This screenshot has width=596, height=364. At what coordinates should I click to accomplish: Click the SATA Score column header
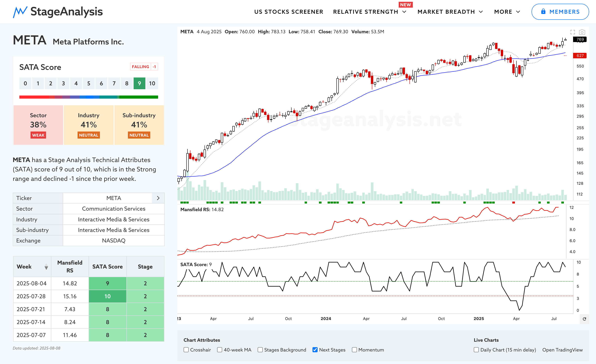[107, 267]
